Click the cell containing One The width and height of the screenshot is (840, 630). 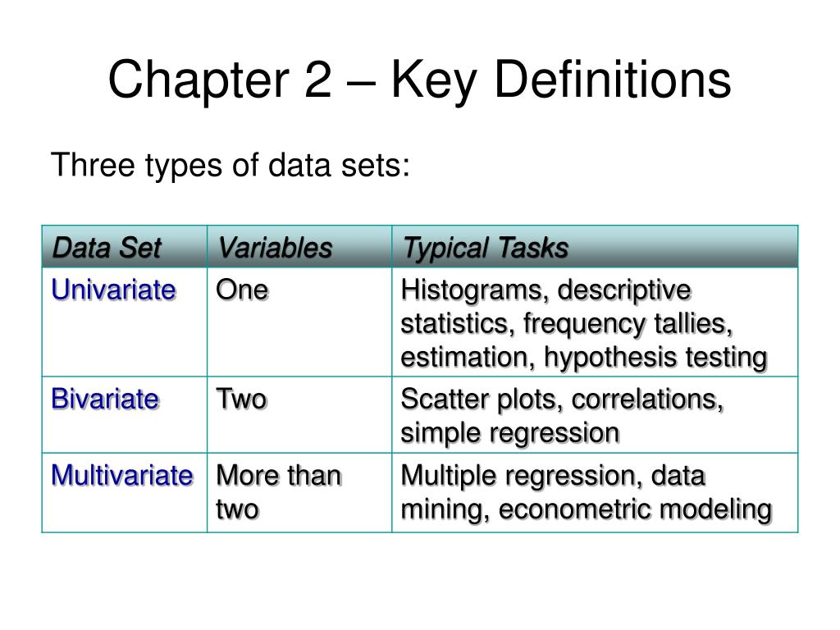299,322
